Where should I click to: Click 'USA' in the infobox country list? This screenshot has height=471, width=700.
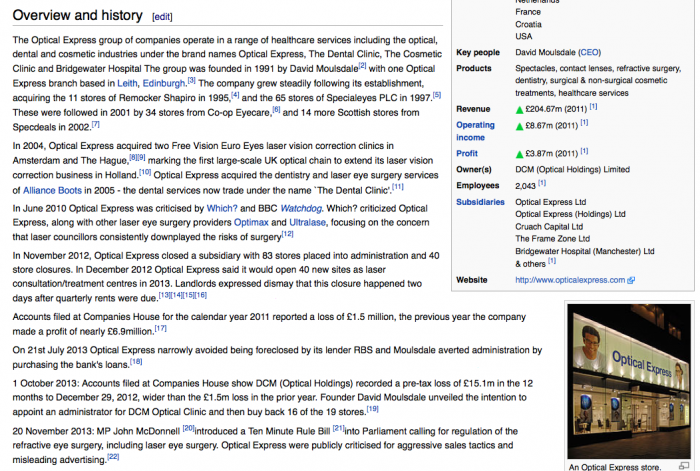pos(524,37)
